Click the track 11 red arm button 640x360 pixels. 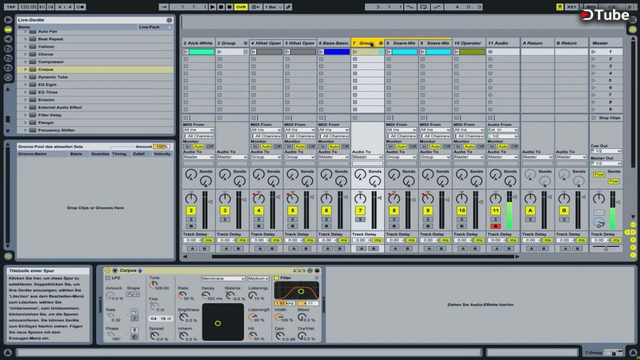tap(496, 226)
